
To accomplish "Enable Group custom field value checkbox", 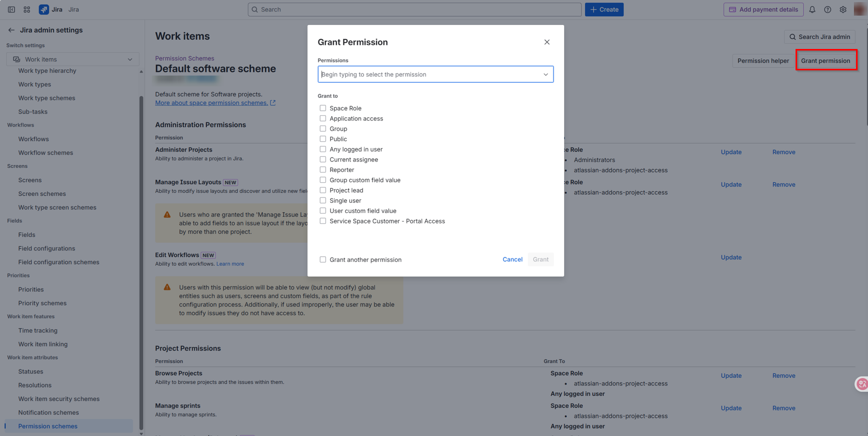I will (x=323, y=180).
